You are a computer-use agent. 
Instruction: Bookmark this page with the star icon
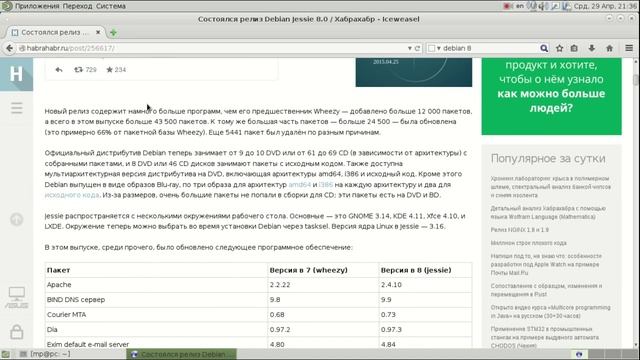pyautogui.click(x=559, y=48)
